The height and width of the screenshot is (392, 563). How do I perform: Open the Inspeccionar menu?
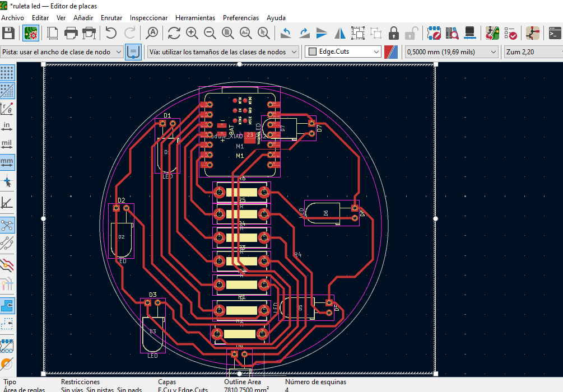click(x=148, y=17)
